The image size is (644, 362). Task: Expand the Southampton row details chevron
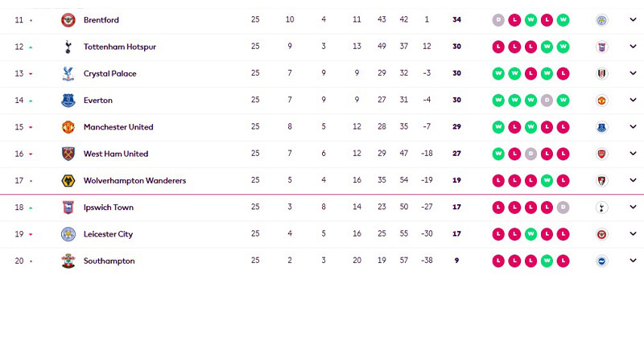633,261
